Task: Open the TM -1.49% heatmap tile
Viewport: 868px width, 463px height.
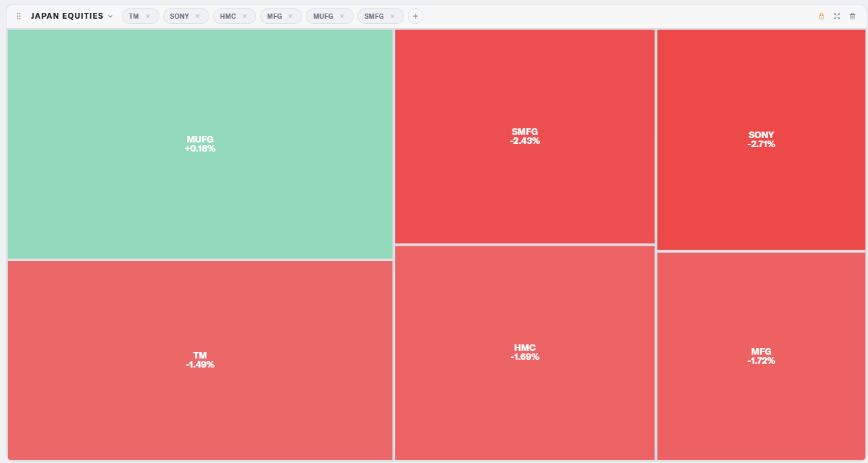Action: 200,360
